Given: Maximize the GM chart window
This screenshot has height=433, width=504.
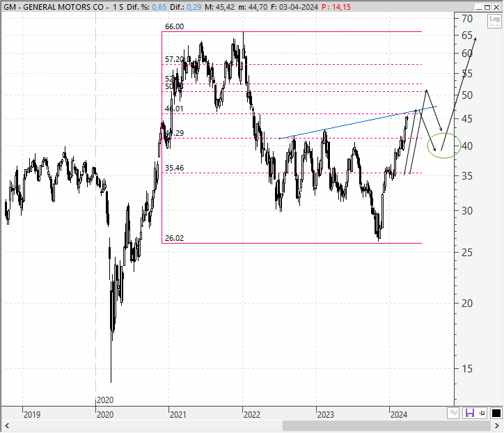Looking at the screenshot, I should point(487,7).
